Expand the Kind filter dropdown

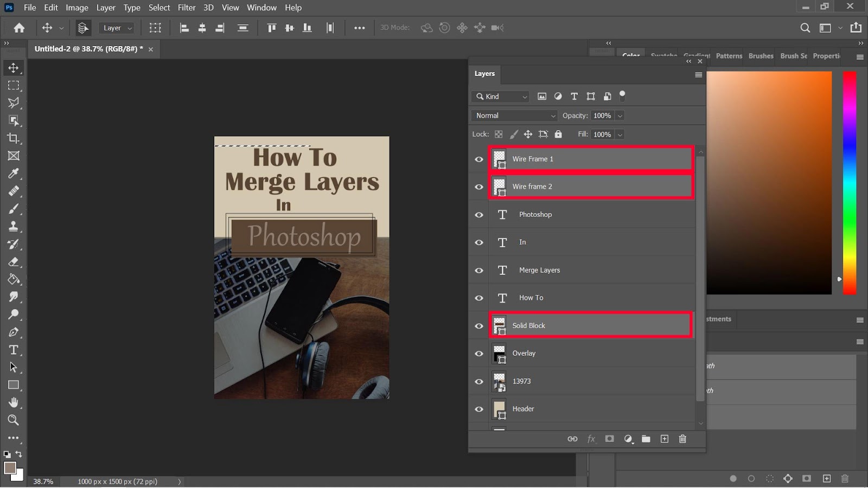[500, 97]
